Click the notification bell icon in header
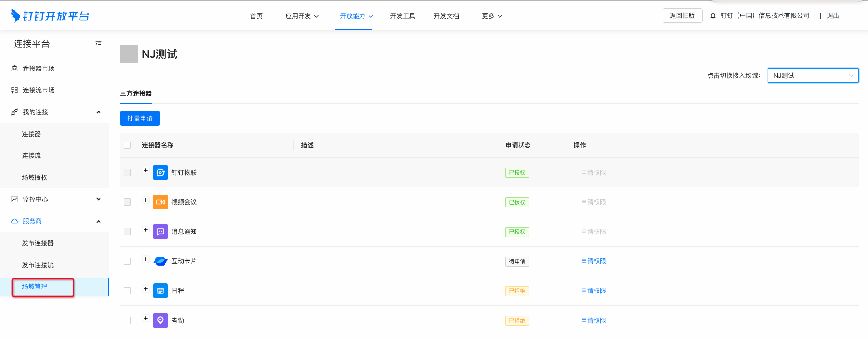 [x=713, y=15]
